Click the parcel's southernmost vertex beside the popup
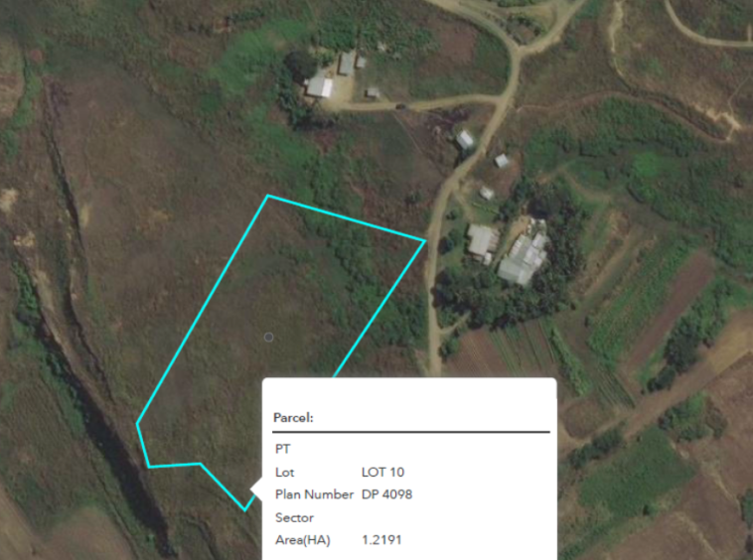753x560 pixels. [245, 510]
